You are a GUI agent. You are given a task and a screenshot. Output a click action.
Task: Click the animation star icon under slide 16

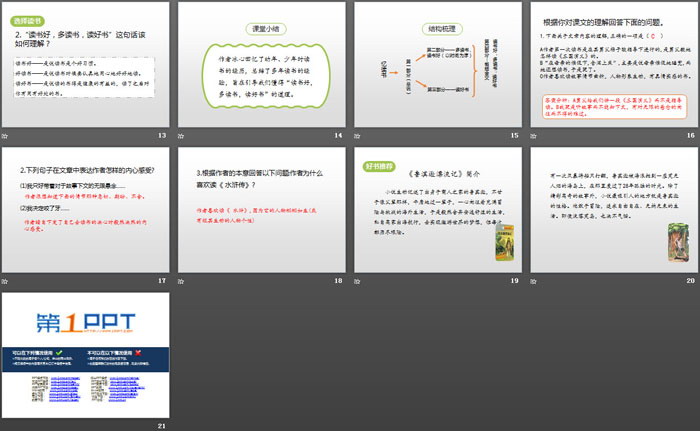pos(532,136)
